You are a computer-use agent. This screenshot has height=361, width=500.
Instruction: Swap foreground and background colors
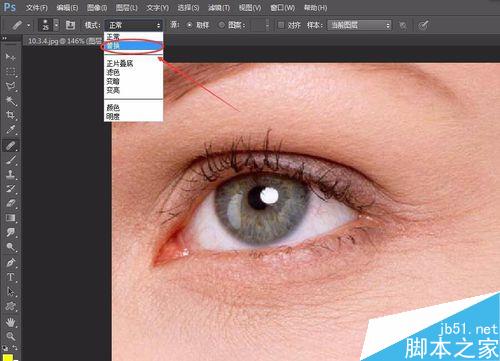15,348
